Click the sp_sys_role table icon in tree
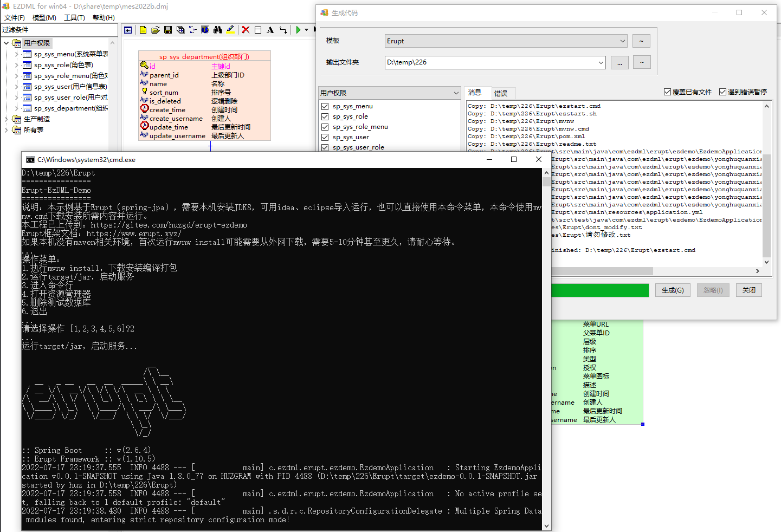This screenshot has height=532, width=781. tap(27, 65)
